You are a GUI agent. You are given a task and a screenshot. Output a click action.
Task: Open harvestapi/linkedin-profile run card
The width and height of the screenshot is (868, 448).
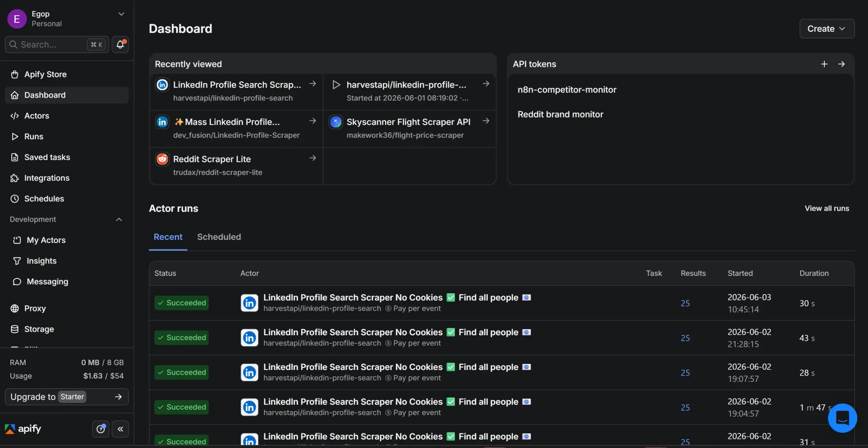tap(410, 92)
